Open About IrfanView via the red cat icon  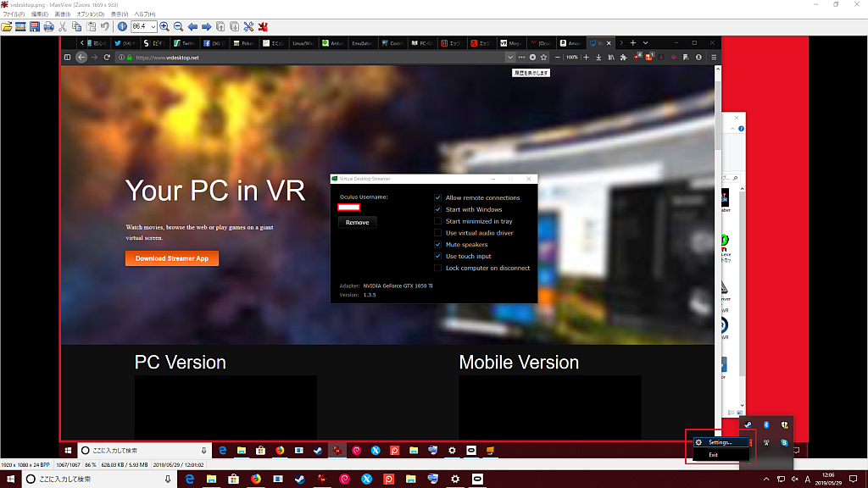pyautogui.click(x=263, y=26)
